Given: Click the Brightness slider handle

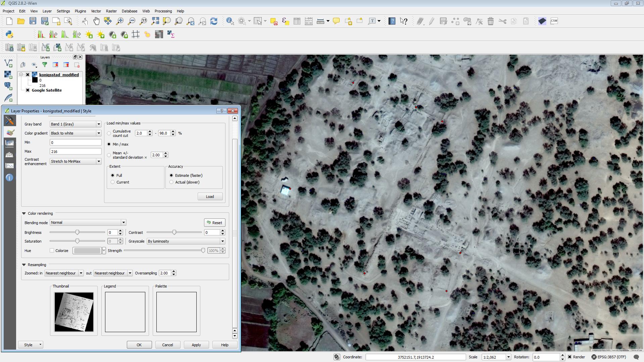Looking at the screenshot, I should pyautogui.click(x=77, y=232).
